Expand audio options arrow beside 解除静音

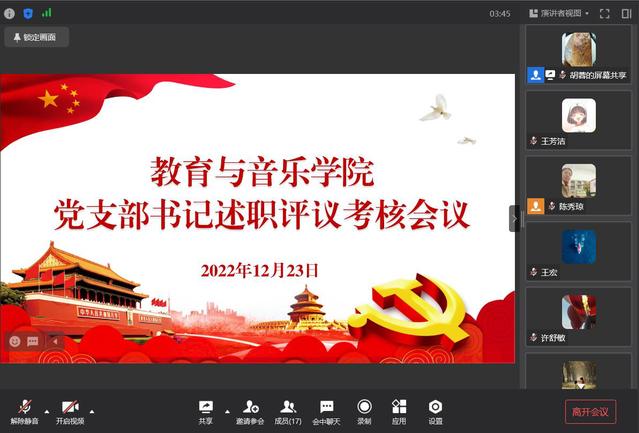(47, 412)
